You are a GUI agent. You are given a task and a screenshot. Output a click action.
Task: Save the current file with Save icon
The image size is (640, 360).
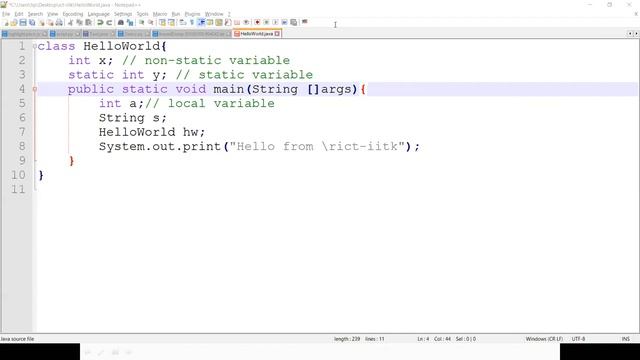(x=23, y=22)
